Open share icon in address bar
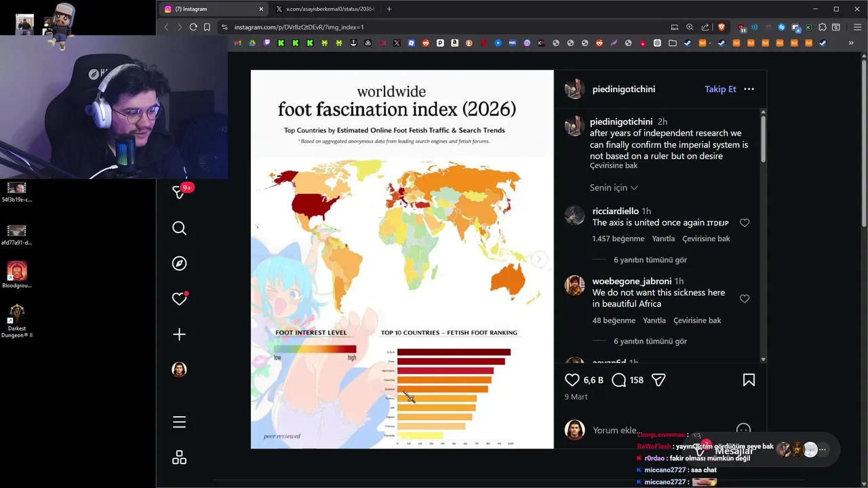The image size is (868, 488). pos(705,27)
